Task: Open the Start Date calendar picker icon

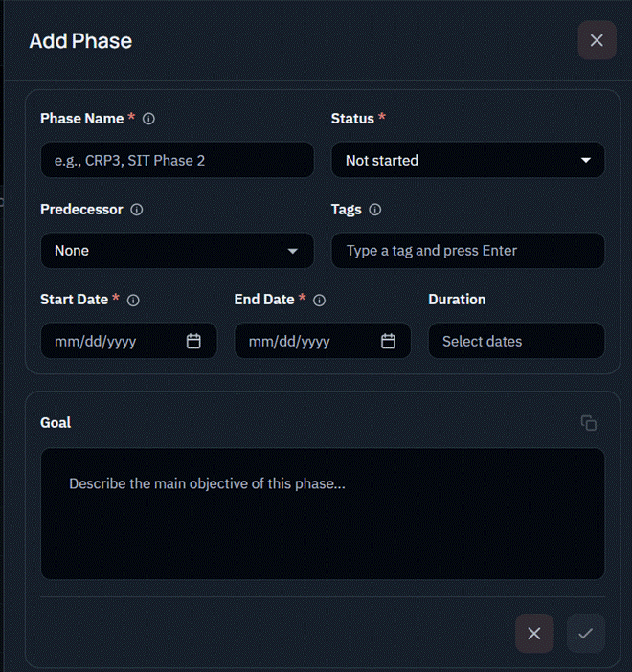Action: coord(193,341)
